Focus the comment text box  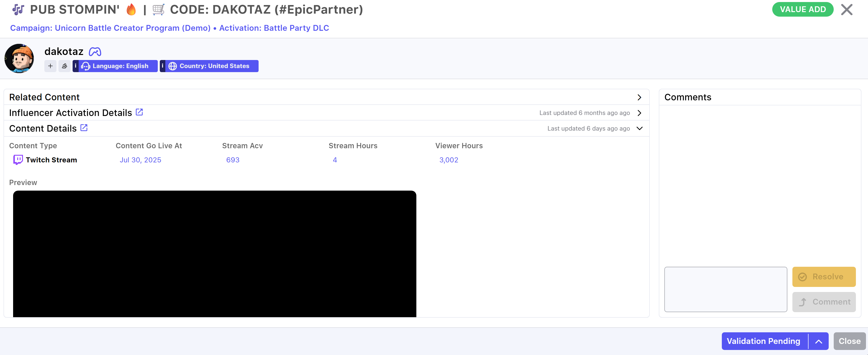point(725,289)
